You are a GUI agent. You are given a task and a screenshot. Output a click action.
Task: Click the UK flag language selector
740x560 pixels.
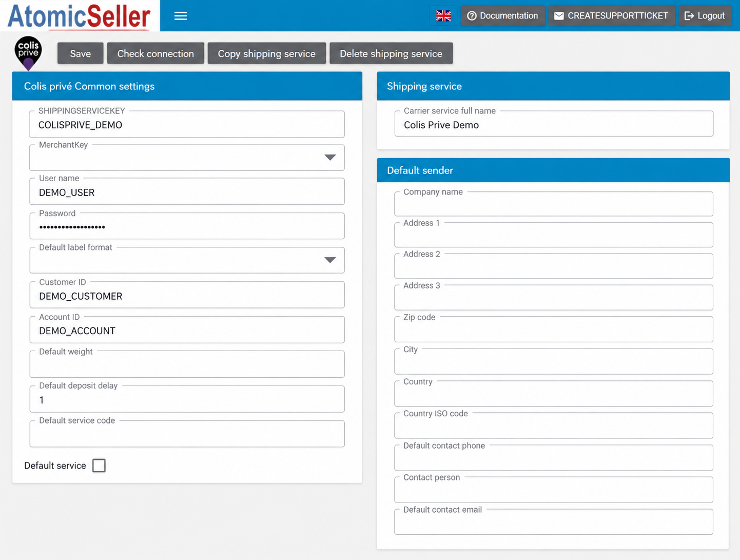443,16
